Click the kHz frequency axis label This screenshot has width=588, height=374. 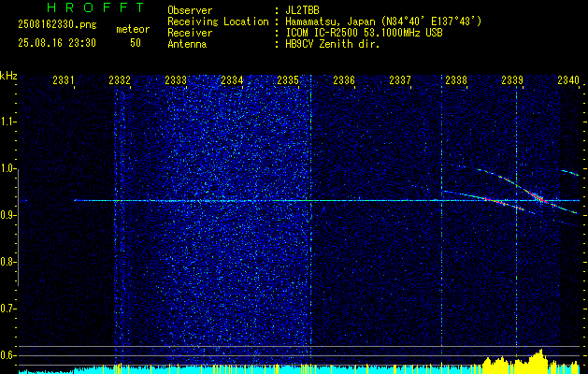coord(8,76)
